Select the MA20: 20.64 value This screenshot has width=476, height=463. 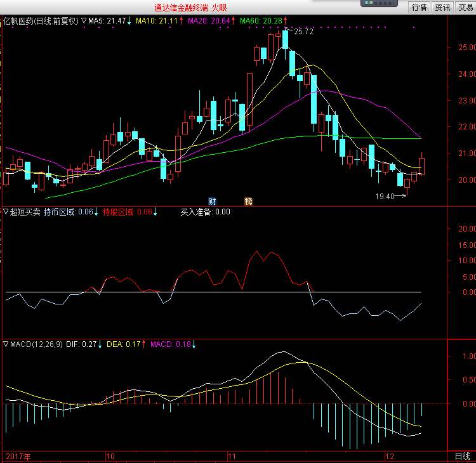(x=209, y=21)
